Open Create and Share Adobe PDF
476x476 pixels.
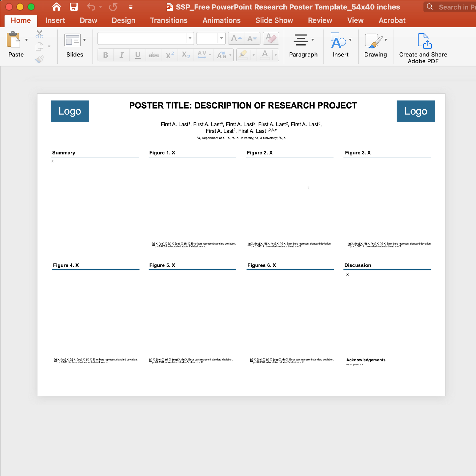(423, 47)
